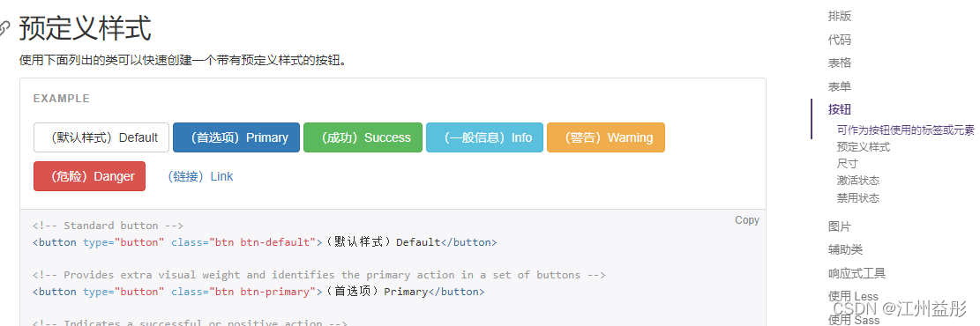This screenshot has height=326, width=980.
Task: Click the green Success (成功) button
Action: (x=363, y=137)
